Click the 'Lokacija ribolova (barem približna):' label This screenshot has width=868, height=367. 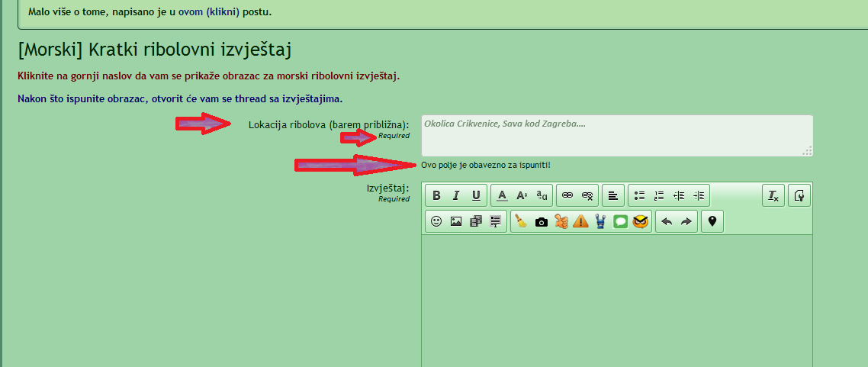click(329, 124)
